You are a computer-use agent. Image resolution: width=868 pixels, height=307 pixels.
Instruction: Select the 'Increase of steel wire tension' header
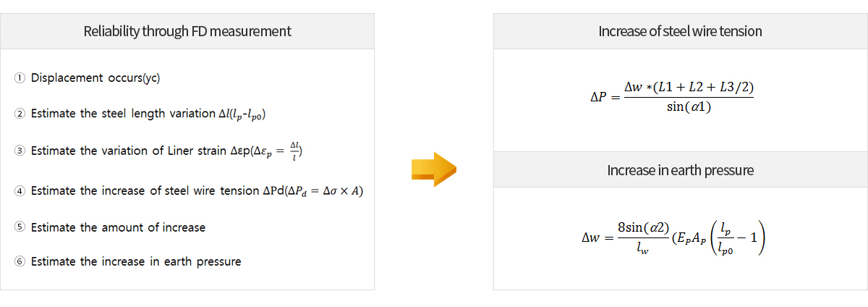pyautogui.click(x=680, y=31)
